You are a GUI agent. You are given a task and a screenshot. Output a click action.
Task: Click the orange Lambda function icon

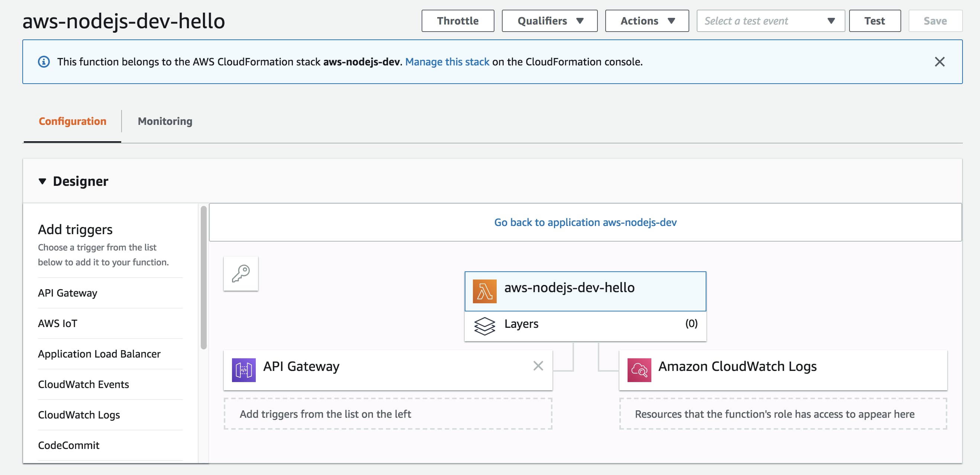click(x=484, y=291)
